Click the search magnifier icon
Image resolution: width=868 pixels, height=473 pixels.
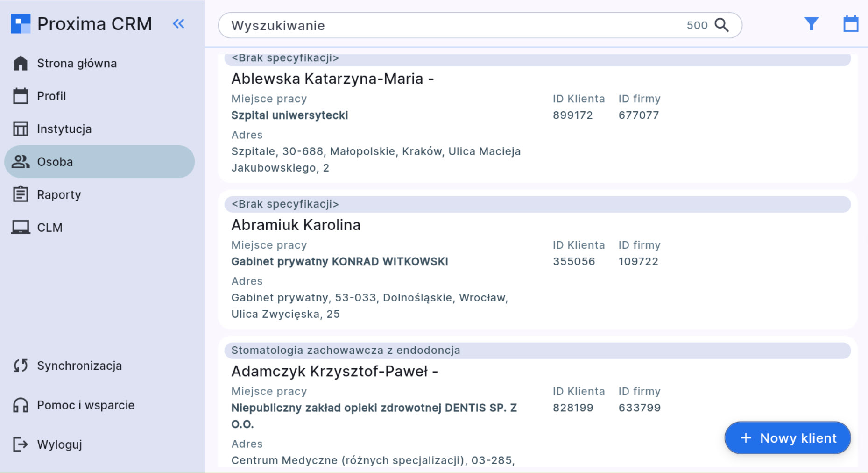(722, 25)
